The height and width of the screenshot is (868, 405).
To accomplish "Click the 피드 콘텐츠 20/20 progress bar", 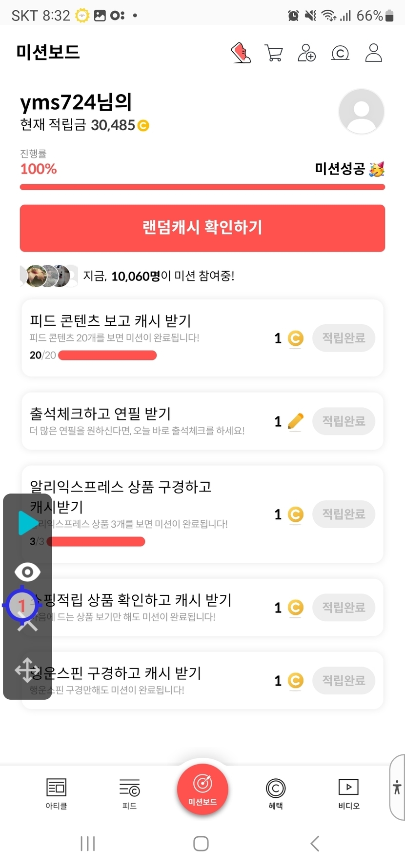I will tap(107, 355).
